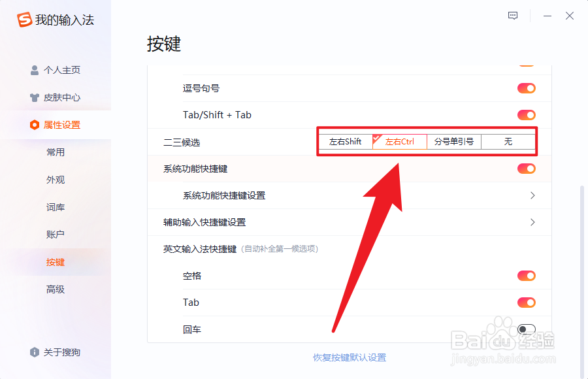Screen dimensions: 588x379
Task: Switch to the 外观 settings section
Action: (56, 179)
